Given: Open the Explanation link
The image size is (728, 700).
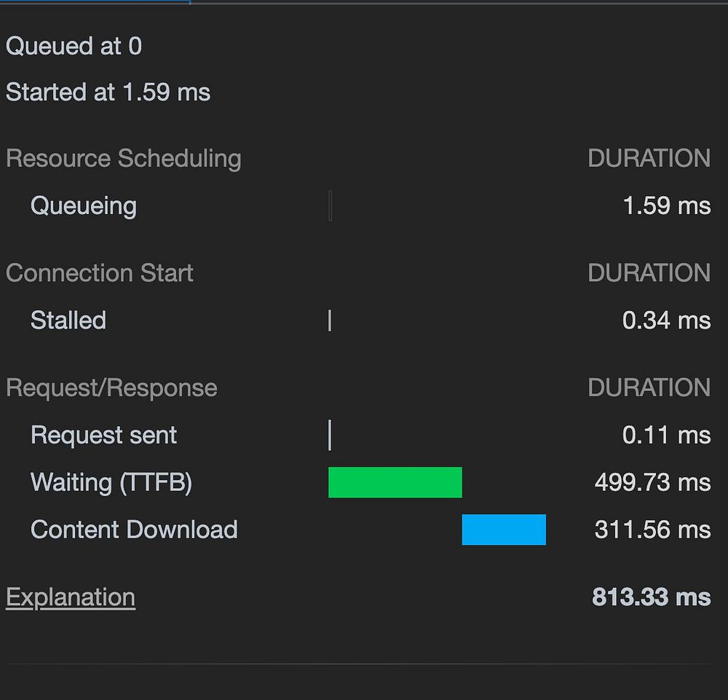Looking at the screenshot, I should (x=71, y=597).
